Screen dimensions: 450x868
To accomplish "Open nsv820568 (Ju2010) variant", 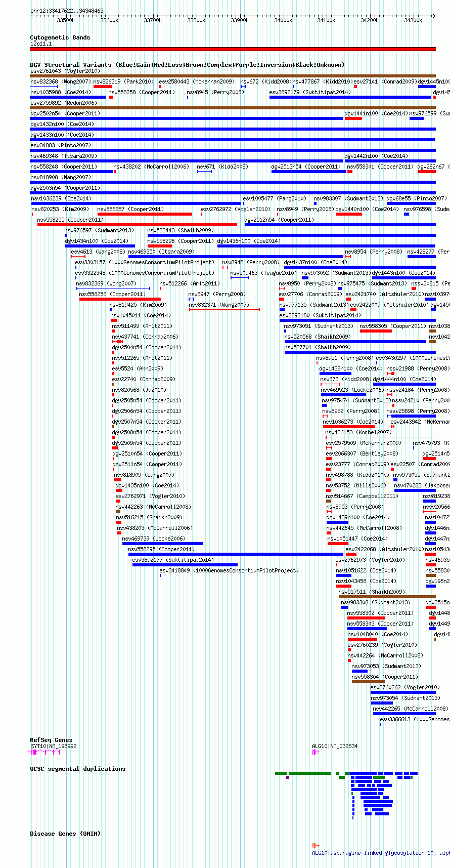I will click(139, 390).
